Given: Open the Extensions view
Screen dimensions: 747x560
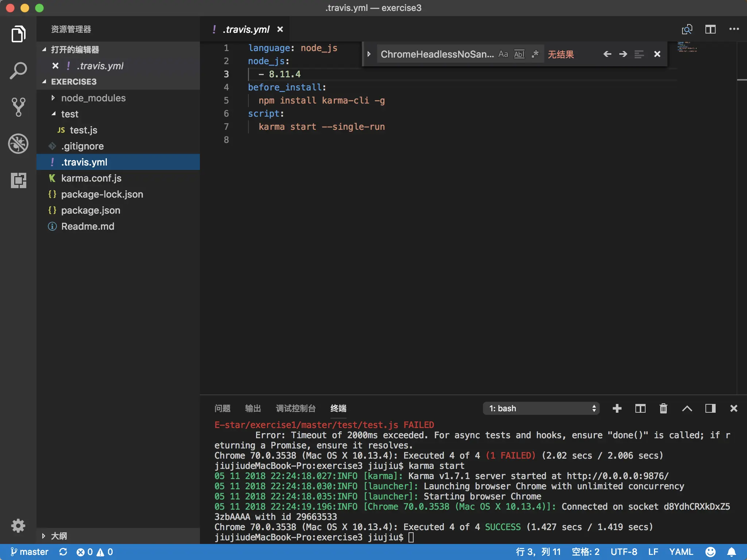Looking at the screenshot, I should pyautogui.click(x=18, y=180).
